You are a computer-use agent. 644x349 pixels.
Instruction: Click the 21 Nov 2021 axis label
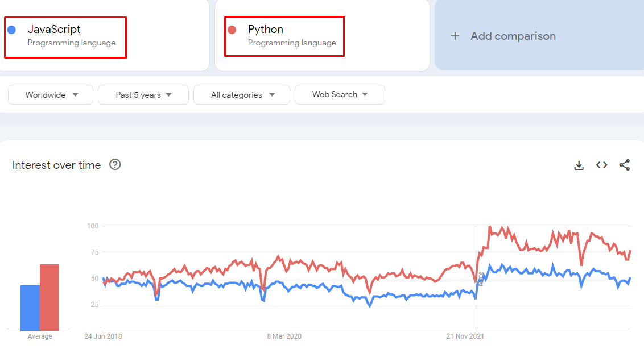(465, 336)
